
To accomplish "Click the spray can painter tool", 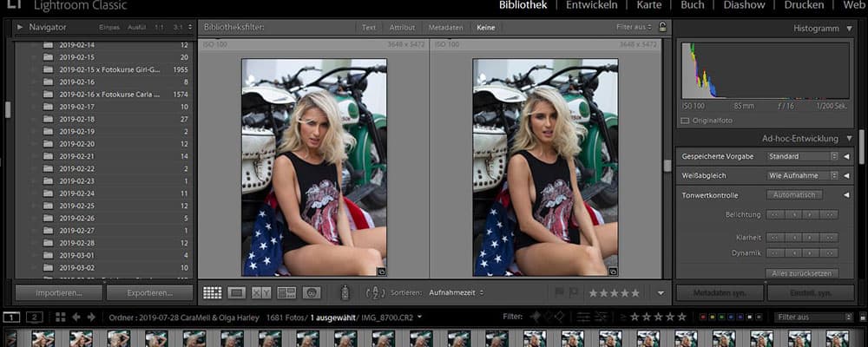I will point(345,293).
